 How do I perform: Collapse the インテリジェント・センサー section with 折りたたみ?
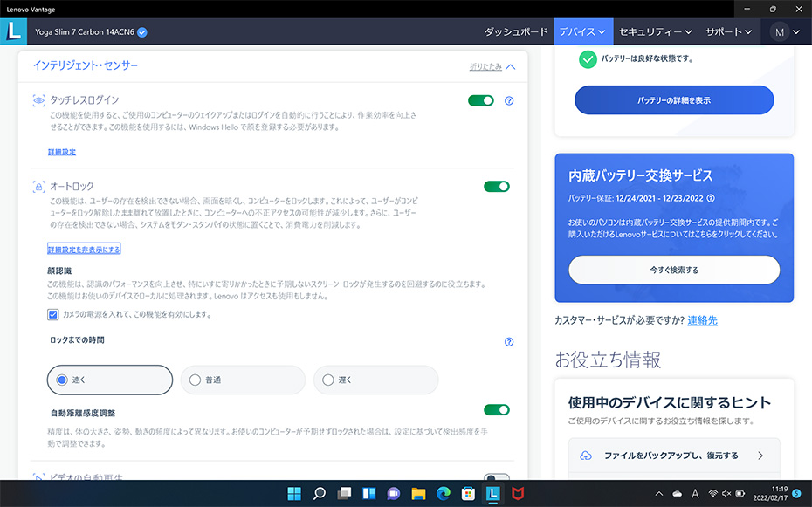(492, 66)
